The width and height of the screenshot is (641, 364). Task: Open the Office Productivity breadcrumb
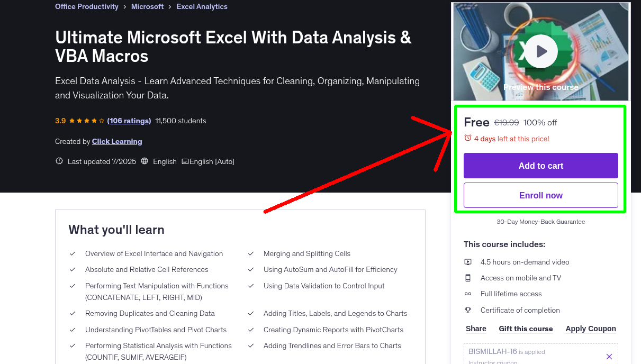tap(87, 7)
